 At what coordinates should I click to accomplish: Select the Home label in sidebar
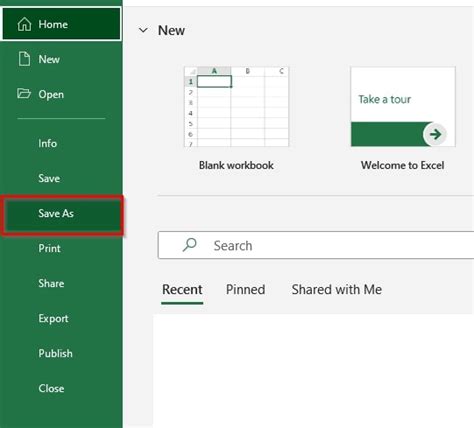click(x=53, y=24)
